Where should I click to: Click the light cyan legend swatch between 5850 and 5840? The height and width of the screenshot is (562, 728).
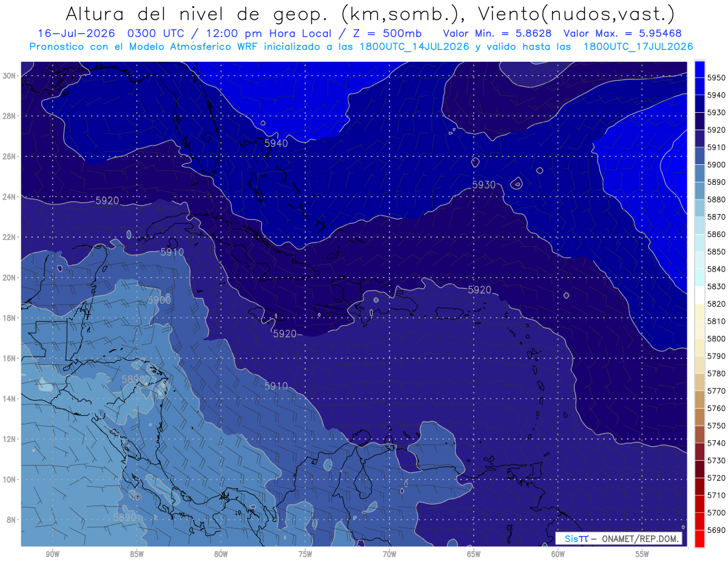pos(699,261)
